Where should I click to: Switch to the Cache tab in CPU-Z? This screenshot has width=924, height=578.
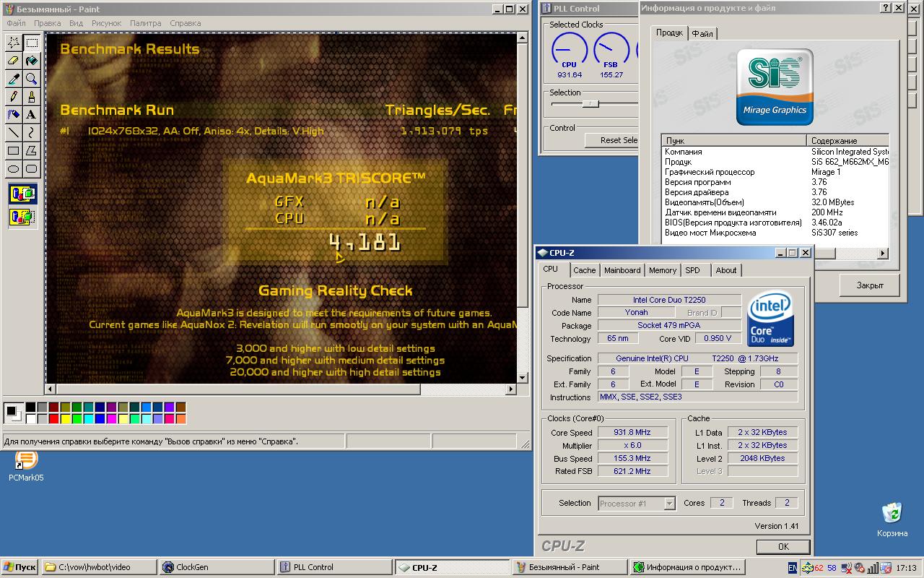(x=584, y=270)
